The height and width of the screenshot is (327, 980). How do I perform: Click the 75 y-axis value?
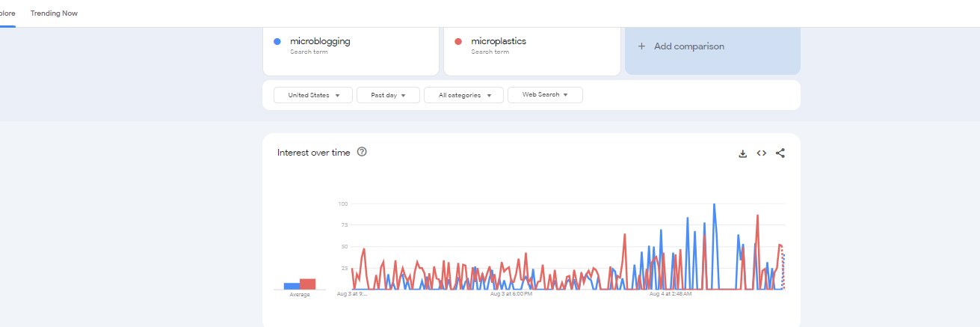[x=344, y=225]
